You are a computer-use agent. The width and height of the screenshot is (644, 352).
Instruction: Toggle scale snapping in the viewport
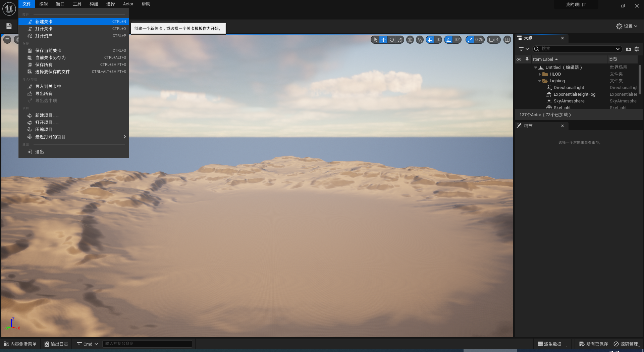[470, 40]
